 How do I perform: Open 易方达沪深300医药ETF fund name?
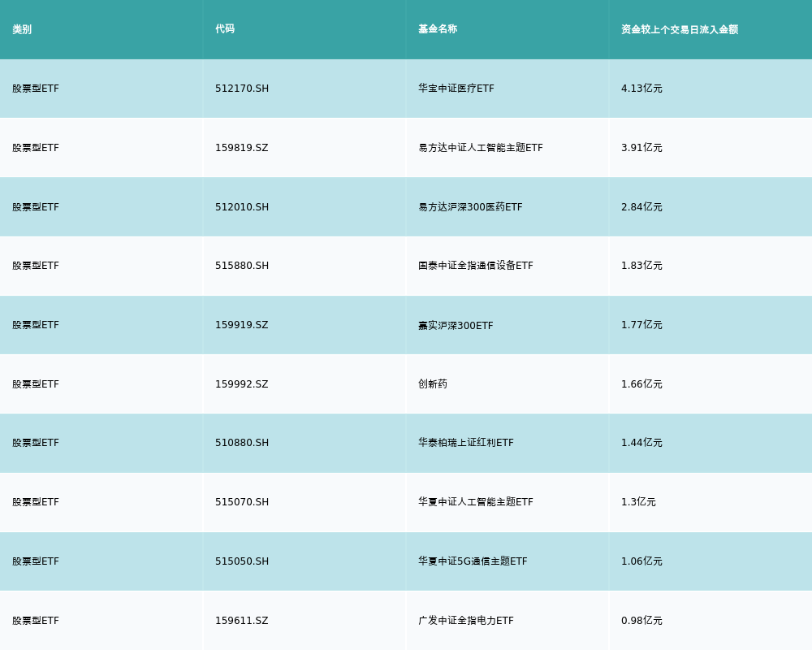pyautogui.click(x=470, y=207)
